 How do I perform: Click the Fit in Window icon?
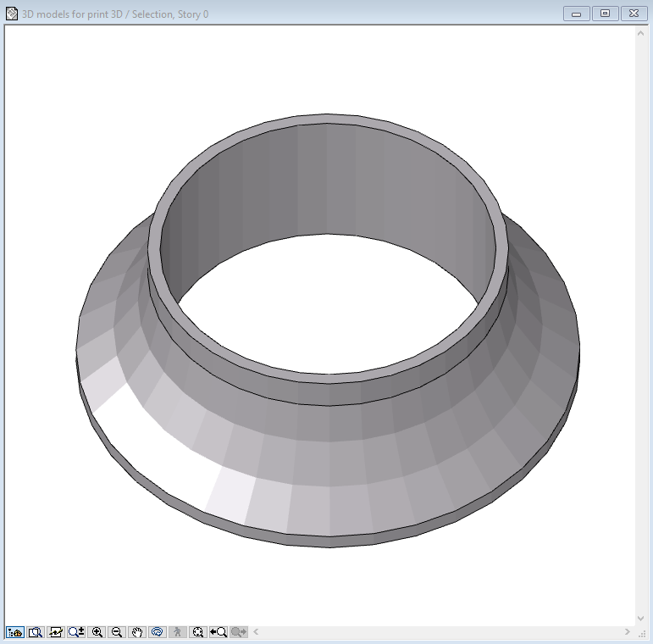(x=198, y=632)
